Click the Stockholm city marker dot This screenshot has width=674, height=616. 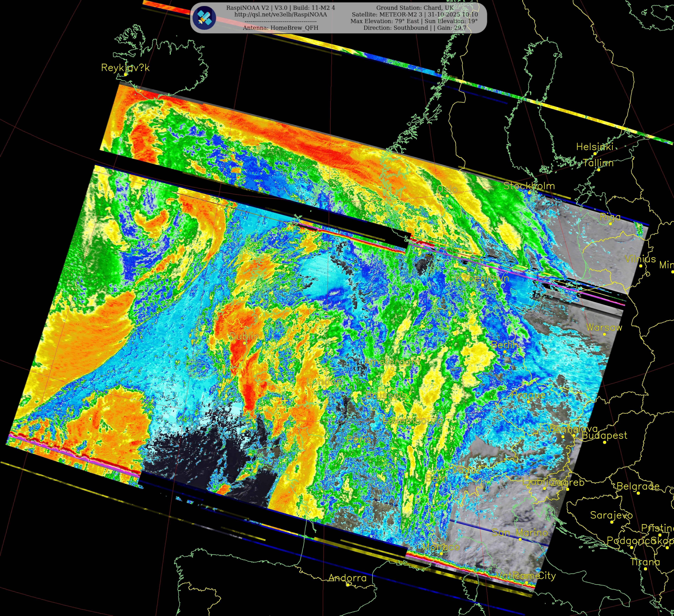pyautogui.click(x=529, y=193)
